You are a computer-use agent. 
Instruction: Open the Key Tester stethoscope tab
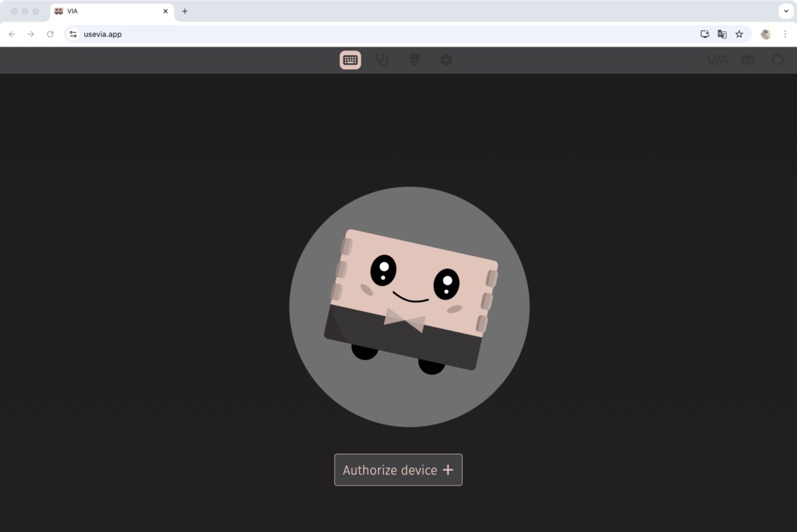pyautogui.click(x=382, y=60)
